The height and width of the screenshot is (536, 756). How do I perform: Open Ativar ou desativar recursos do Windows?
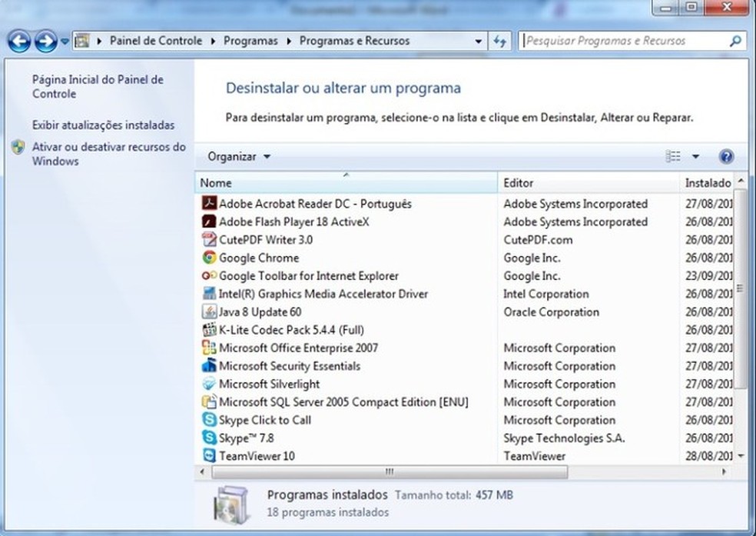pos(109,154)
